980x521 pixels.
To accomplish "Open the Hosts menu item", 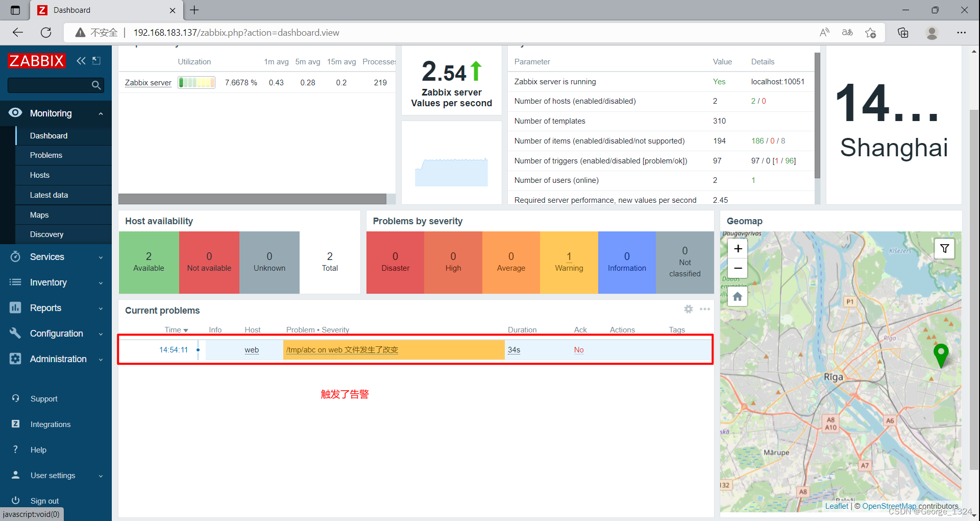I will 63,175.
